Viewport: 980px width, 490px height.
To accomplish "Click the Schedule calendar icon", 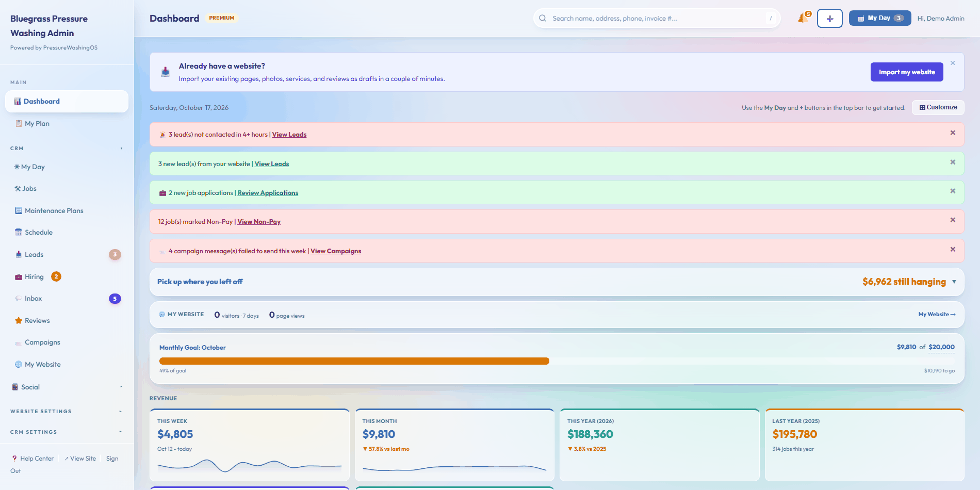I will [19, 232].
